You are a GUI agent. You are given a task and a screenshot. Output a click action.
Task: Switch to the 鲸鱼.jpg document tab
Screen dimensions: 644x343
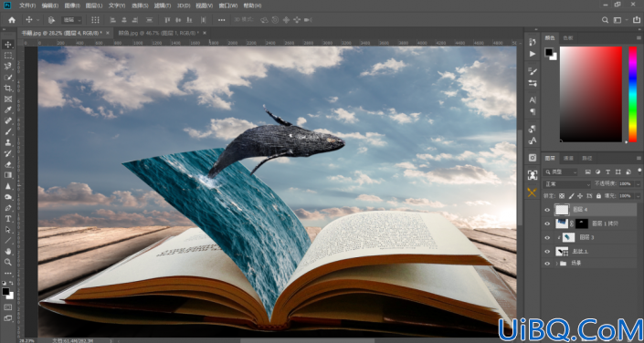pyautogui.click(x=158, y=33)
